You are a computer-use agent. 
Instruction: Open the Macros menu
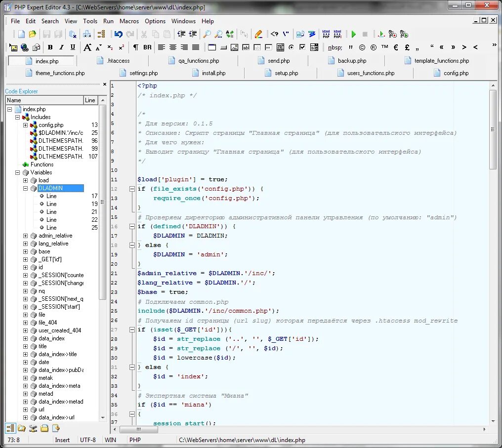tap(129, 21)
